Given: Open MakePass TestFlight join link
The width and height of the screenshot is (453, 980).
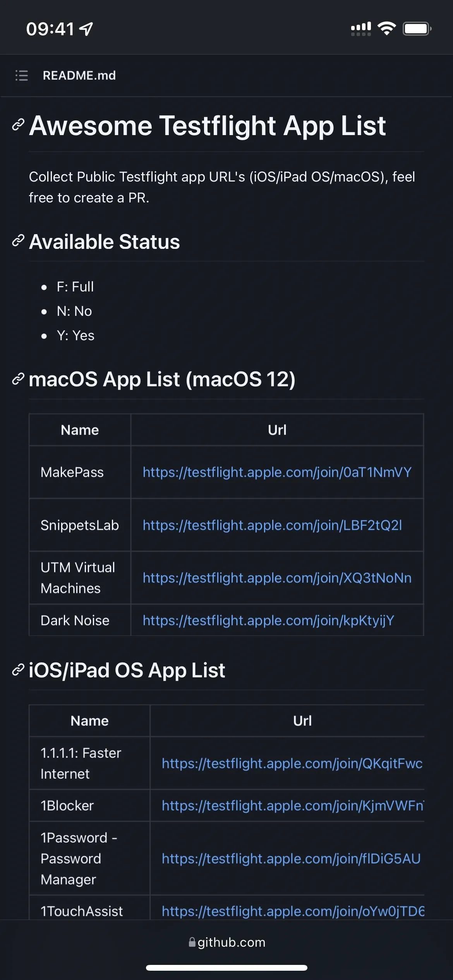Looking at the screenshot, I should pyautogui.click(x=277, y=472).
